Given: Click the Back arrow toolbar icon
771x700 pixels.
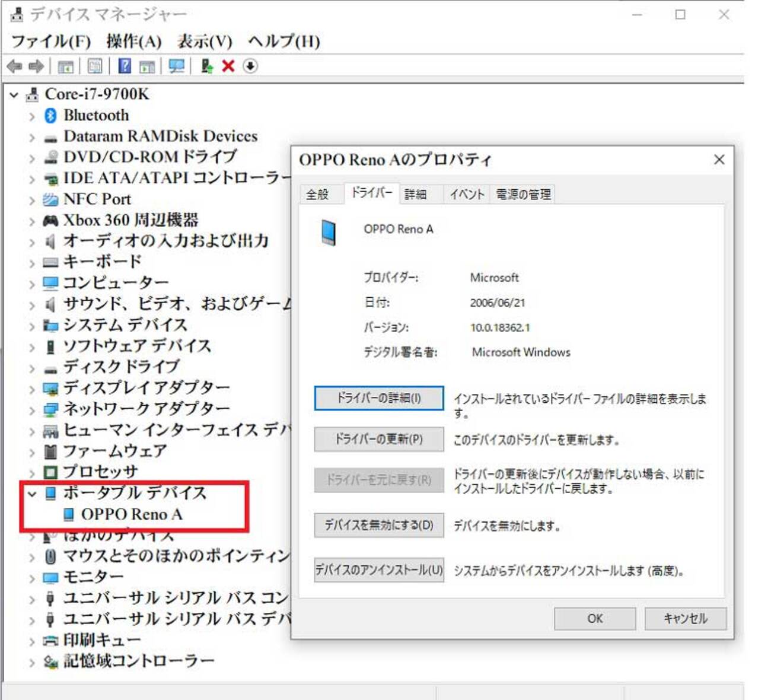Looking at the screenshot, I should pos(14,66).
